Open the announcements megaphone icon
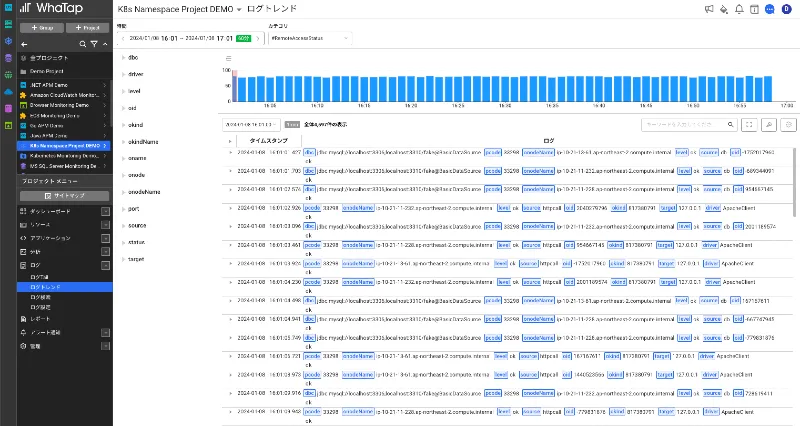The height and width of the screenshot is (426, 800). 709,9
